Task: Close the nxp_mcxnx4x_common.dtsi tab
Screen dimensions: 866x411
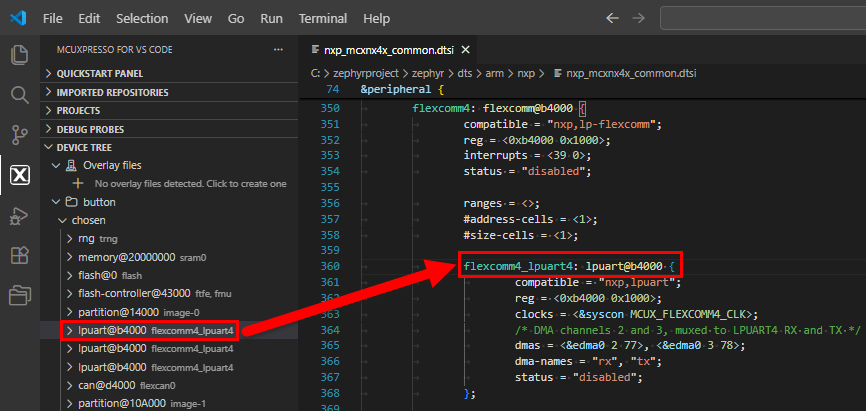Action: (465, 50)
